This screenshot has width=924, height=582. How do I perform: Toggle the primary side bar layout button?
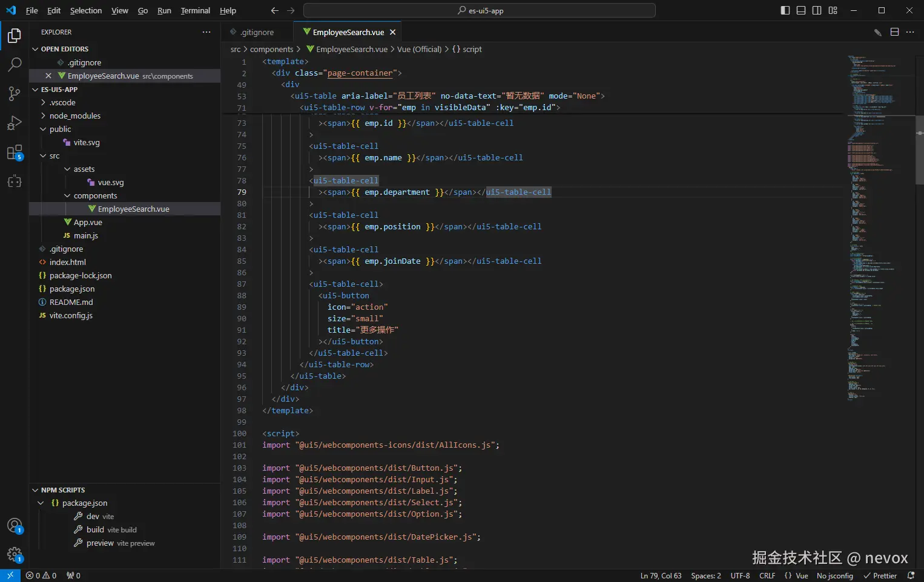785,10
